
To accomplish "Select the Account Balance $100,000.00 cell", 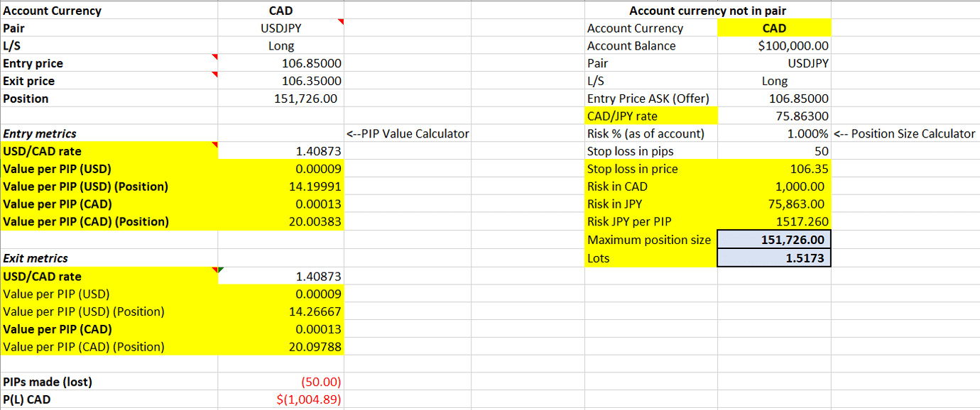I will pyautogui.click(x=774, y=45).
